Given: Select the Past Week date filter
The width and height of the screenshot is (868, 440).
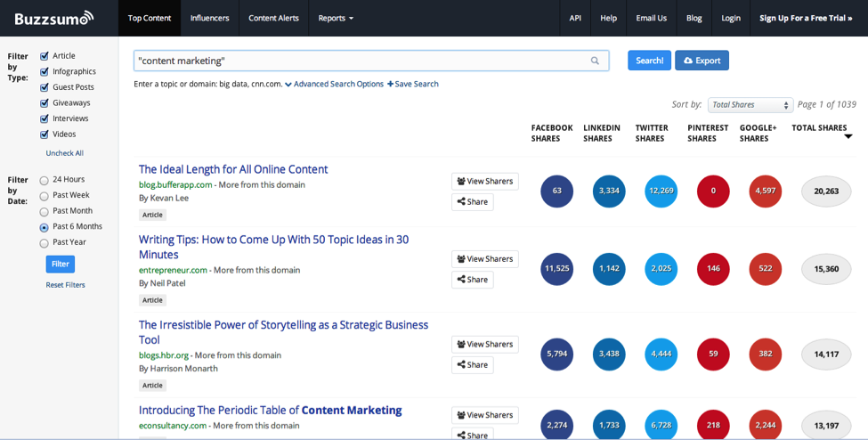Looking at the screenshot, I should click(45, 196).
